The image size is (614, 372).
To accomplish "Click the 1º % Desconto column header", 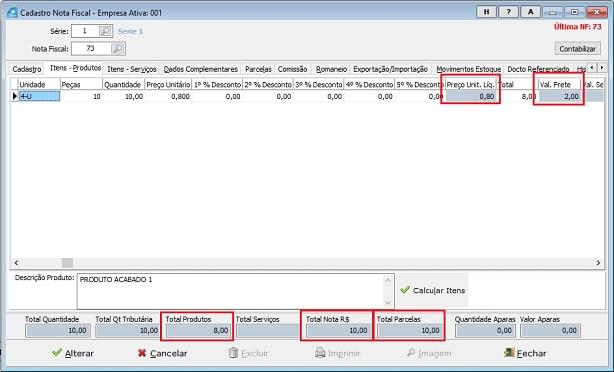I will [217, 85].
